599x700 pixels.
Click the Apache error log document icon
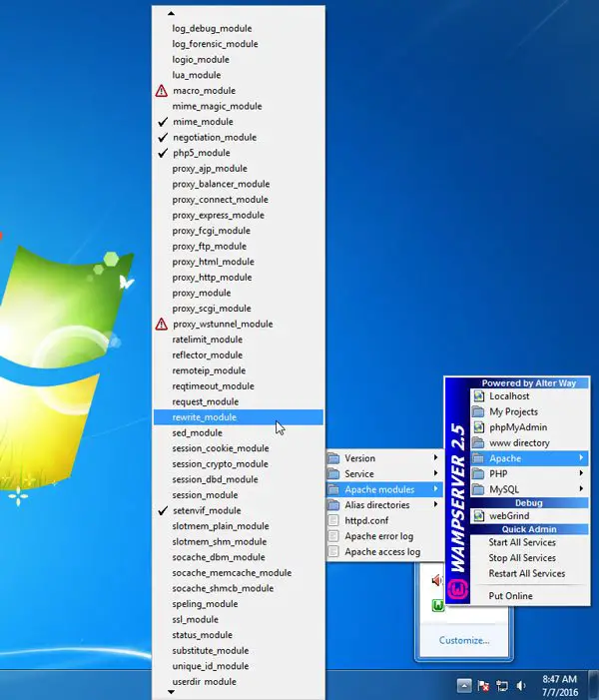[x=333, y=536]
